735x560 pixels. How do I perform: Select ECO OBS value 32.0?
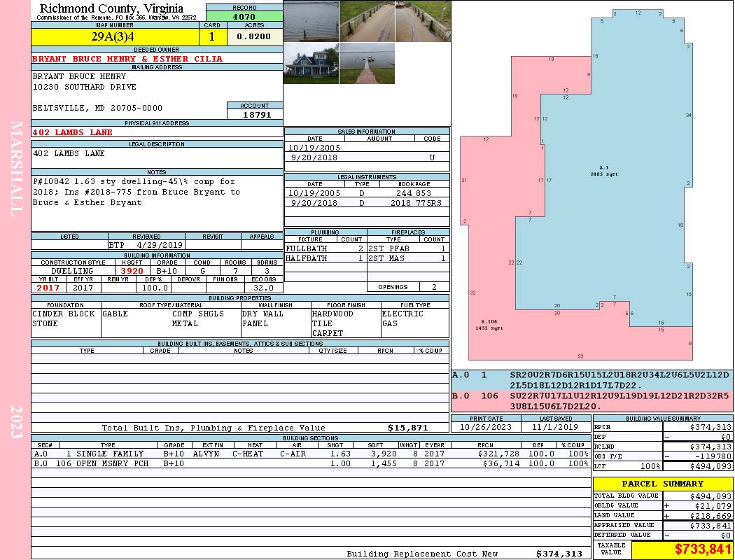coord(263,288)
